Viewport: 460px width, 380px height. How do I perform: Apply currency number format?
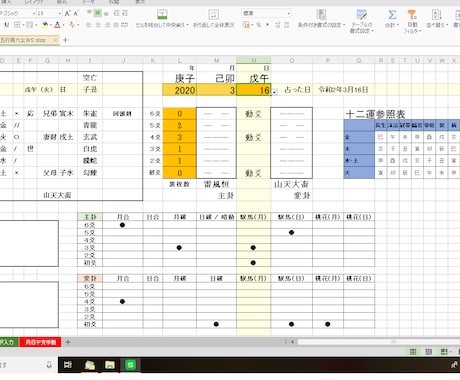point(246,25)
